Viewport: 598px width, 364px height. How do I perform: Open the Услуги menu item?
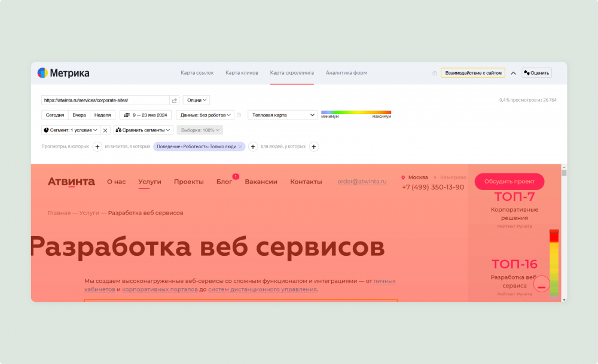click(149, 182)
